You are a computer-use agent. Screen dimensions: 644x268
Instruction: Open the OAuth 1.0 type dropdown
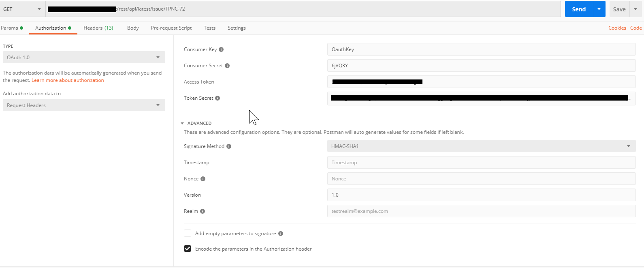(84, 57)
